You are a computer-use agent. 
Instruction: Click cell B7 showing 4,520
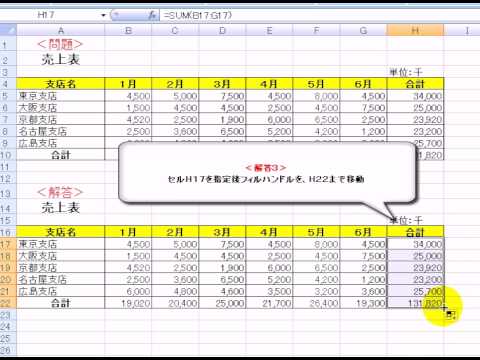[128, 120]
